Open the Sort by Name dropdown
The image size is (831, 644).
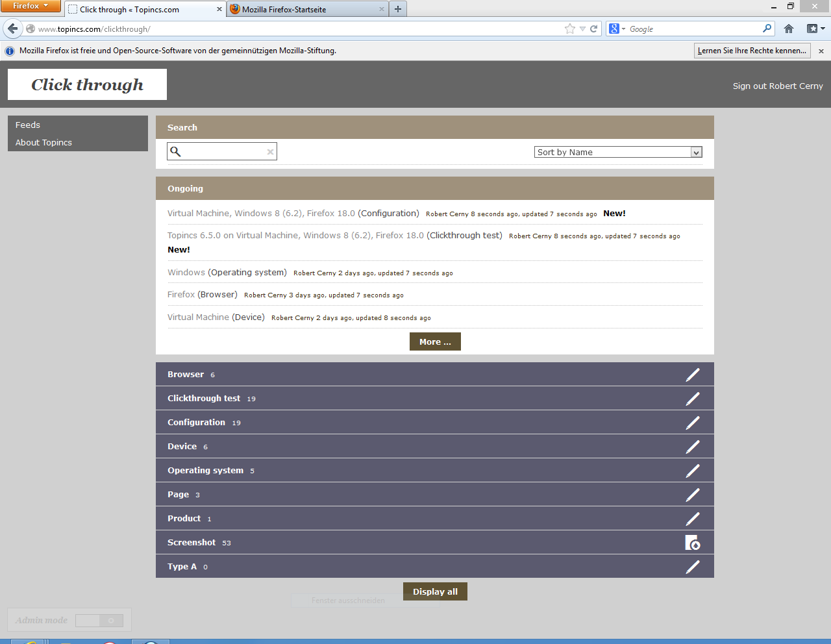click(x=617, y=152)
